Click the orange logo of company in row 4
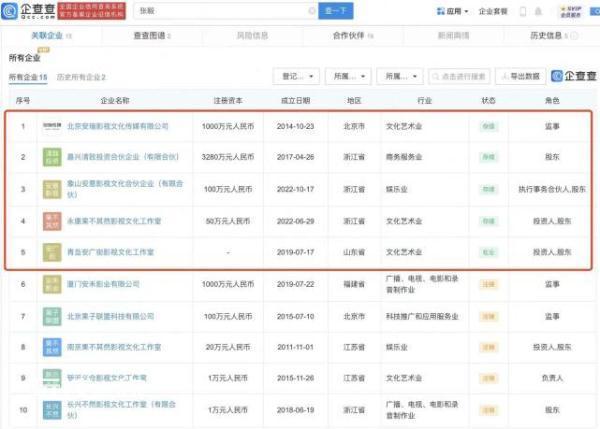600x429 pixels. [52, 221]
